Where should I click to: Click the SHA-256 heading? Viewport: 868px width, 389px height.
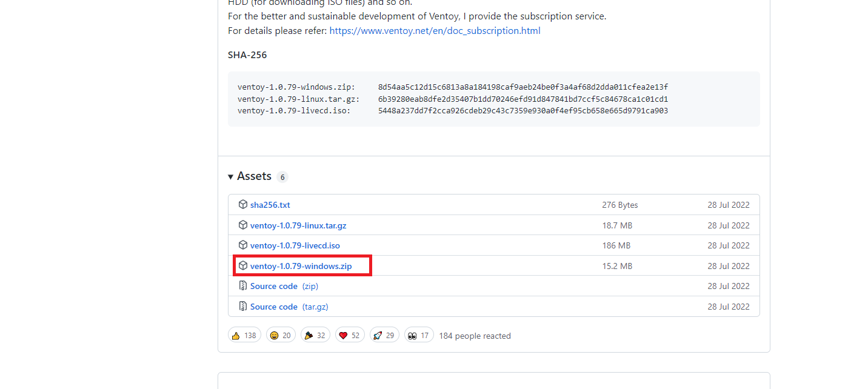pyautogui.click(x=247, y=55)
